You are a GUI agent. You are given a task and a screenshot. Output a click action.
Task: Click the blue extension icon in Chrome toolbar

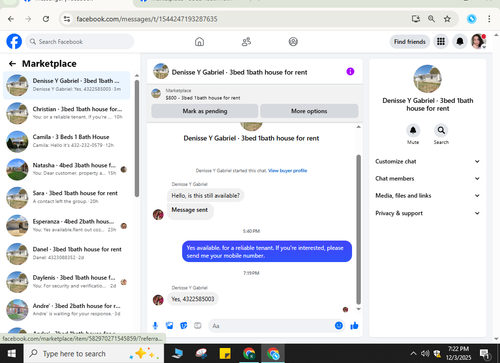coord(471,19)
